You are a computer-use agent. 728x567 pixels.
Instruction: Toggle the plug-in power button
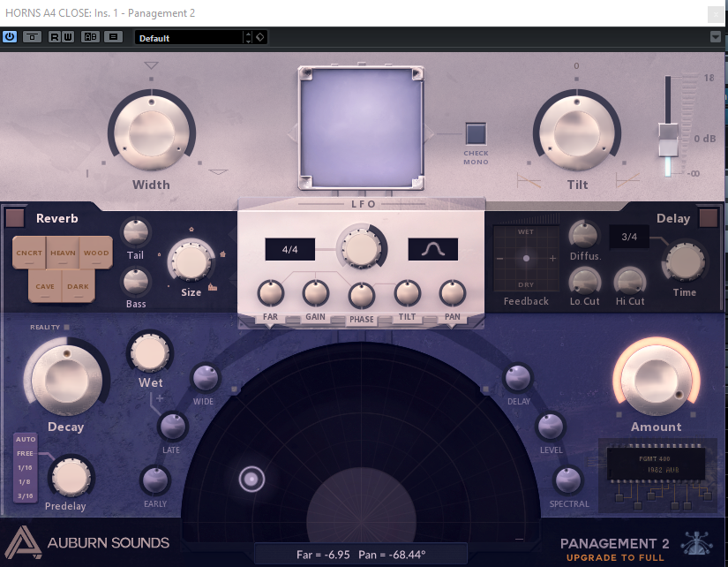coord(10,37)
